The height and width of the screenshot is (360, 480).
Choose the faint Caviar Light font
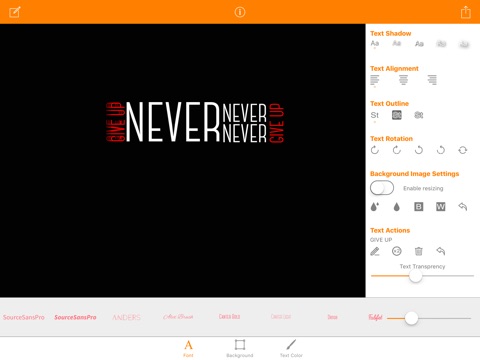pyautogui.click(x=281, y=317)
